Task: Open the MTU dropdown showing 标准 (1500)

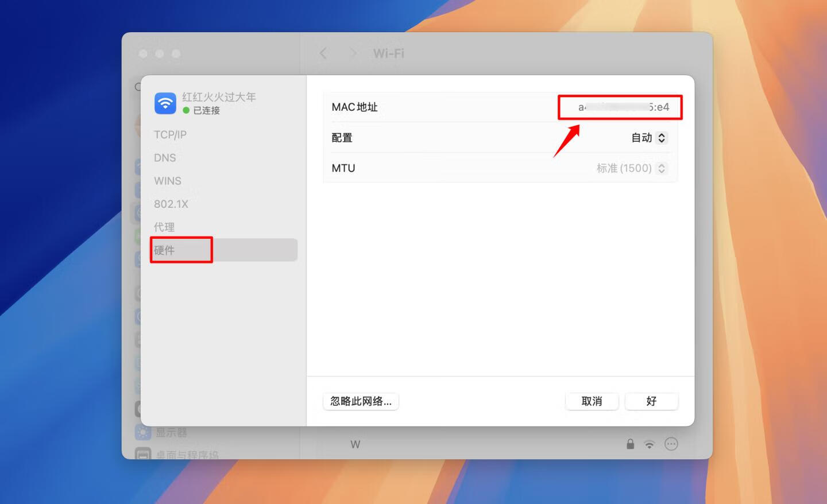Action: pos(632,168)
